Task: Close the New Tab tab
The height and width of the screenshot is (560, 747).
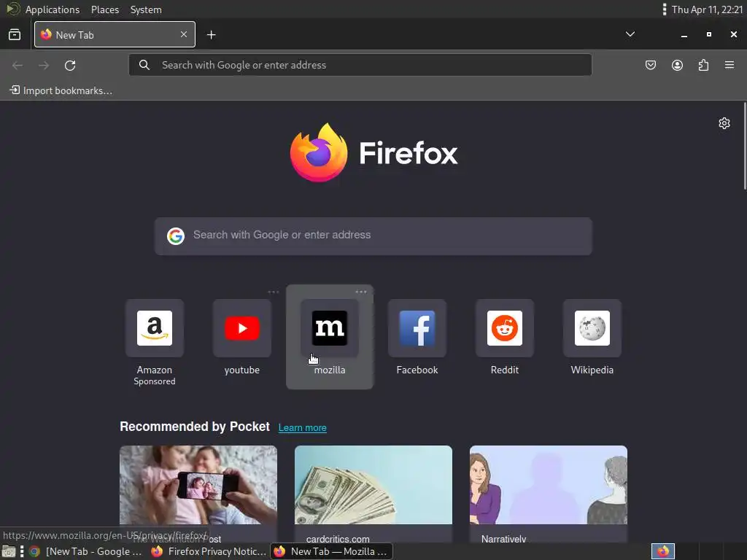Action: pos(184,34)
